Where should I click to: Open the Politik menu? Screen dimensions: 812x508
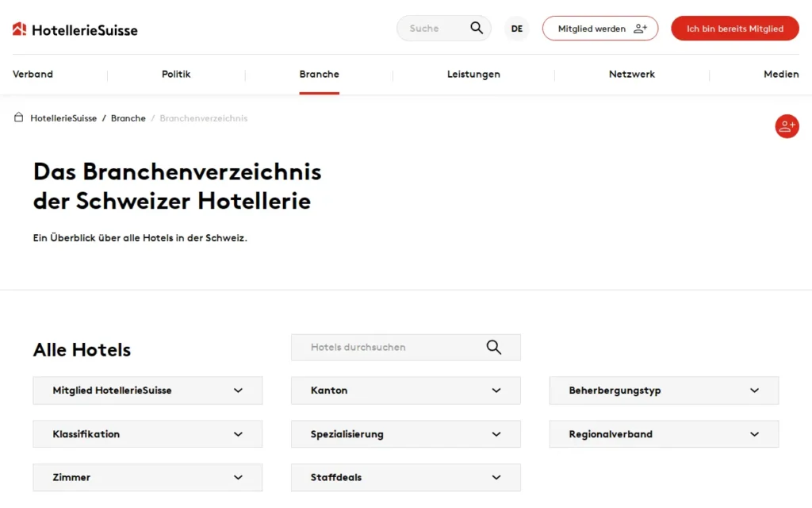click(176, 74)
